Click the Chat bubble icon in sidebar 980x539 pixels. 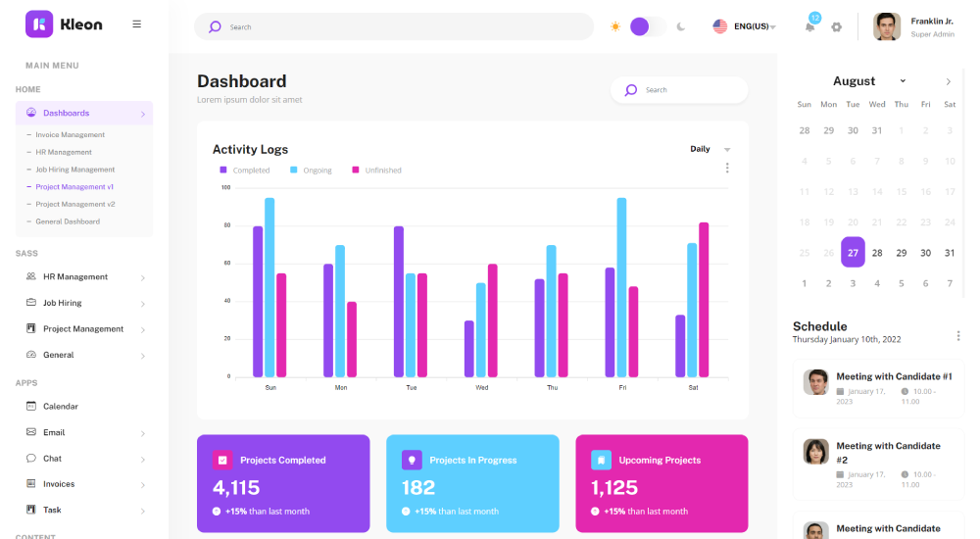(x=31, y=459)
